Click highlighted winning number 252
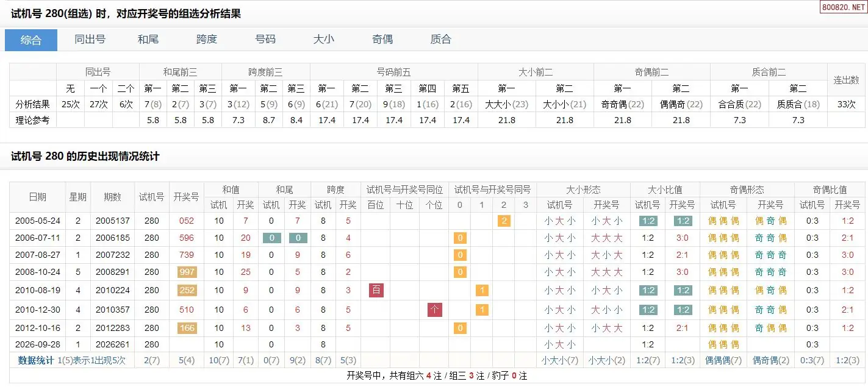Screen dimensions: 868x387 coord(187,290)
